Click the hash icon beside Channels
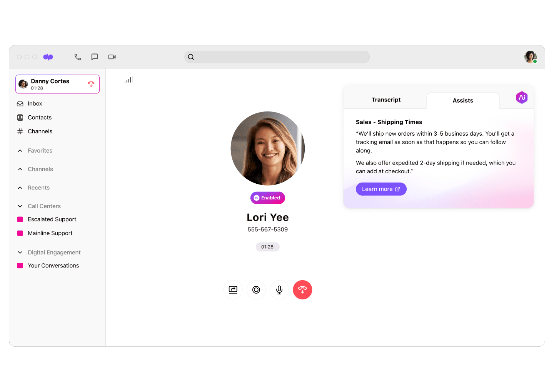 click(x=20, y=131)
